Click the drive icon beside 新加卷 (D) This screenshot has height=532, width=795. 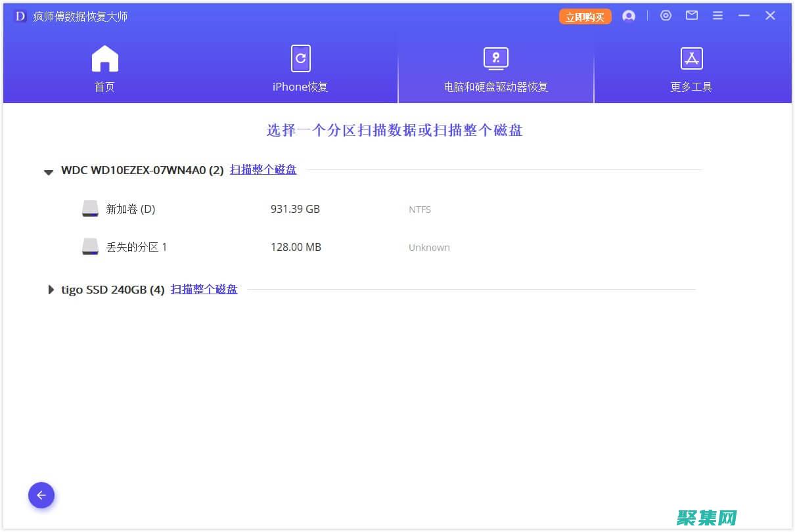pyautogui.click(x=90, y=208)
